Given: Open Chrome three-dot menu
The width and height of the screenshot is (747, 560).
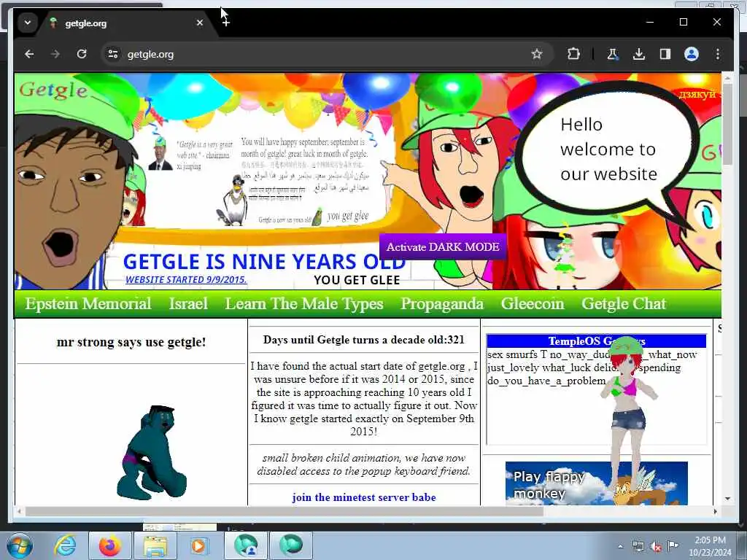Looking at the screenshot, I should click(718, 54).
